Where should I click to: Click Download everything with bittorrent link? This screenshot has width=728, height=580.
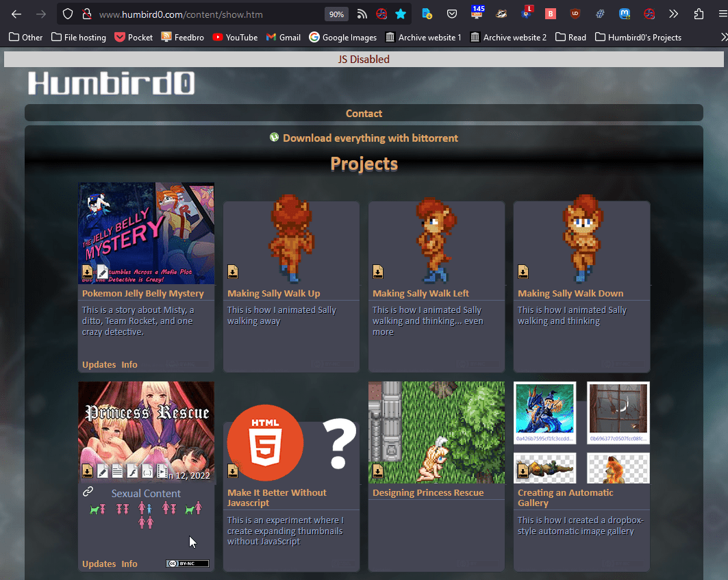pos(370,138)
